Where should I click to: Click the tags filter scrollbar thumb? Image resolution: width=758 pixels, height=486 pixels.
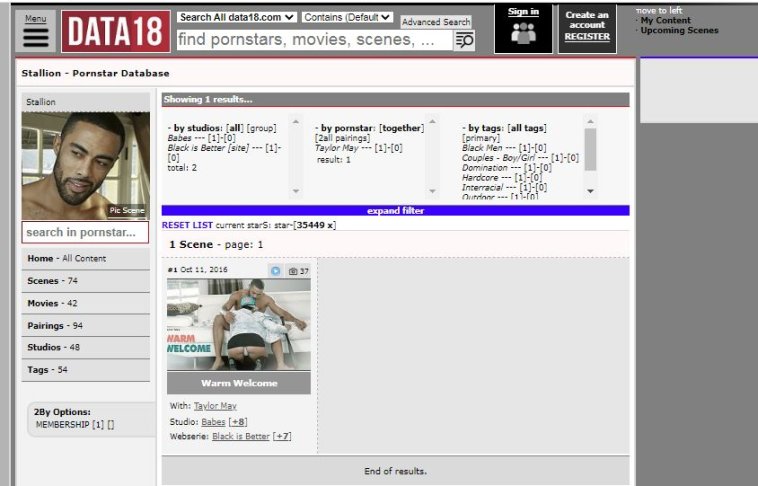(x=590, y=149)
